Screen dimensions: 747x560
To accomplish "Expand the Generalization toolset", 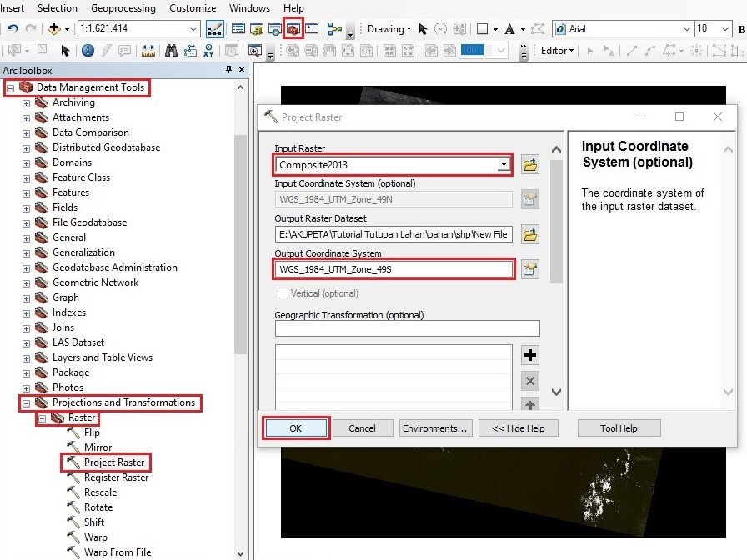I will tap(26, 253).
